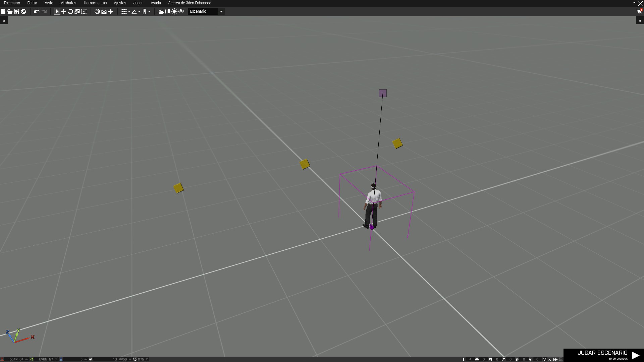Save the scenario with the floppy disk icon
The image size is (644, 362).
point(17,11)
